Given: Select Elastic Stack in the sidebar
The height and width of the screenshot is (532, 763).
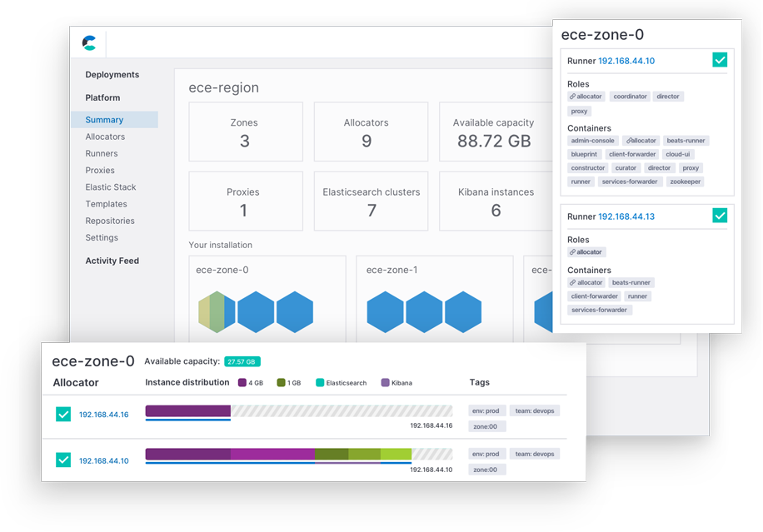Looking at the screenshot, I should 110,187.
